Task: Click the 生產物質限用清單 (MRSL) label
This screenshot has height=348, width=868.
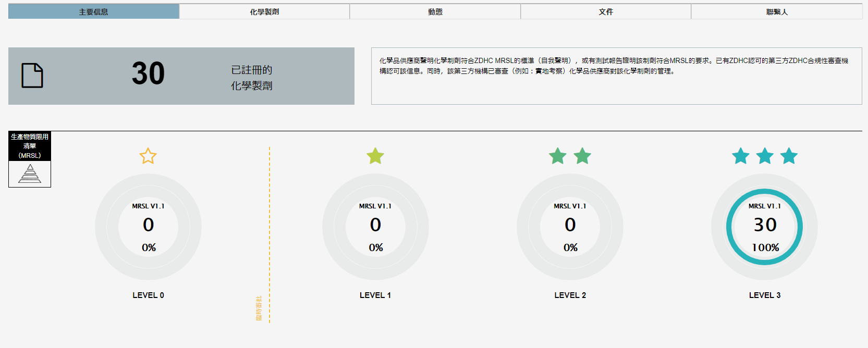Action: [30, 146]
